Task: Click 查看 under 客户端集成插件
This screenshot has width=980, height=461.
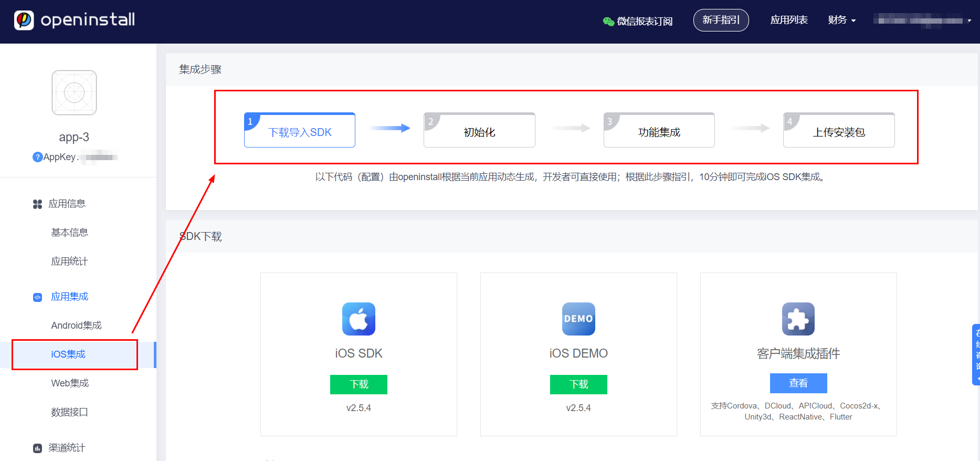Action: tap(798, 383)
